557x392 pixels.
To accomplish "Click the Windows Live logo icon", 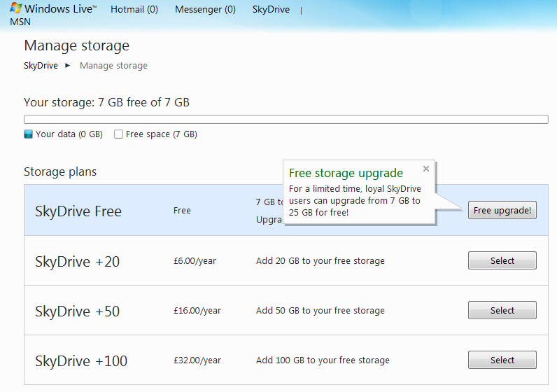I will pos(15,8).
